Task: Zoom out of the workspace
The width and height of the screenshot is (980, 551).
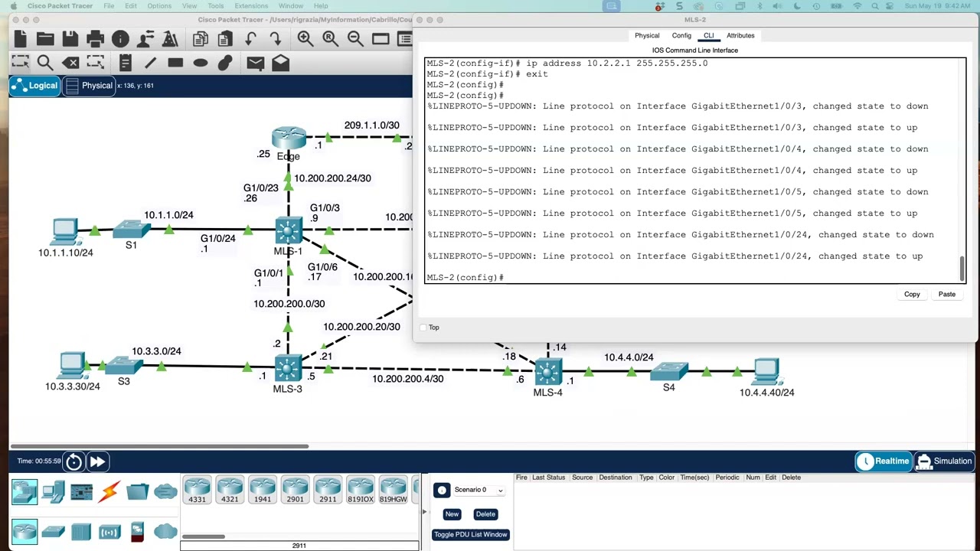Action: pyautogui.click(x=355, y=38)
